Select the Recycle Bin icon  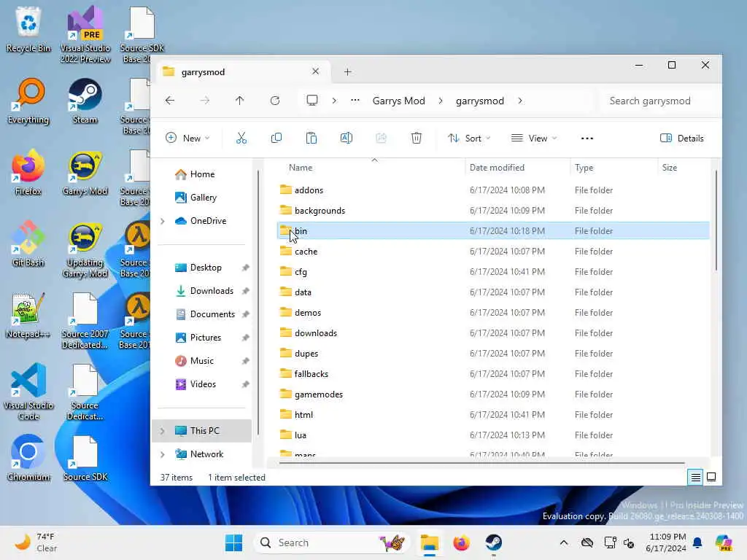28,30
